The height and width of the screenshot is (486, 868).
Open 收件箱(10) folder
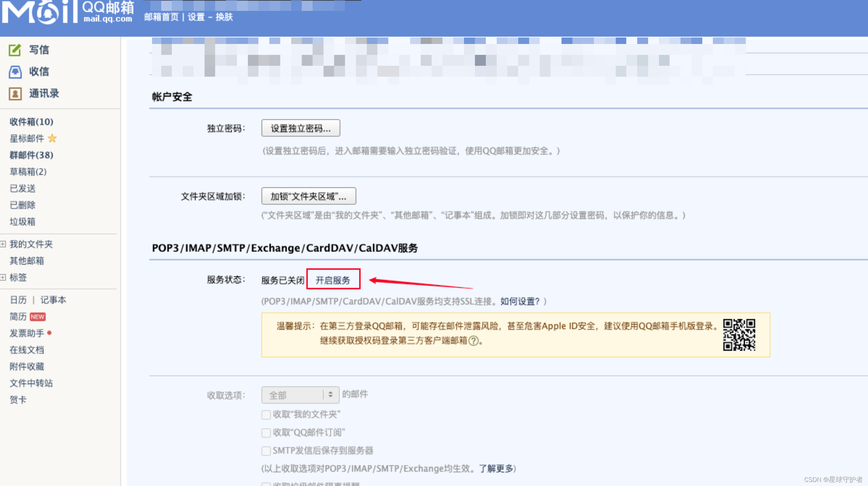(x=31, y=122)
